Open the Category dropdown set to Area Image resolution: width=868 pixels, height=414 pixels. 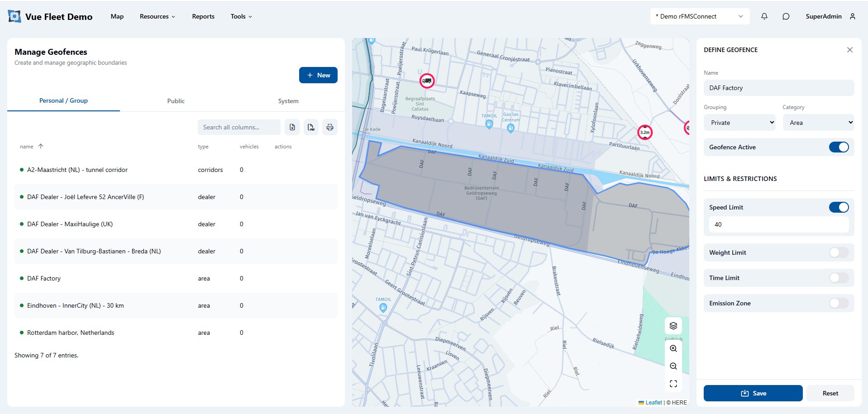tap(818, 123)
